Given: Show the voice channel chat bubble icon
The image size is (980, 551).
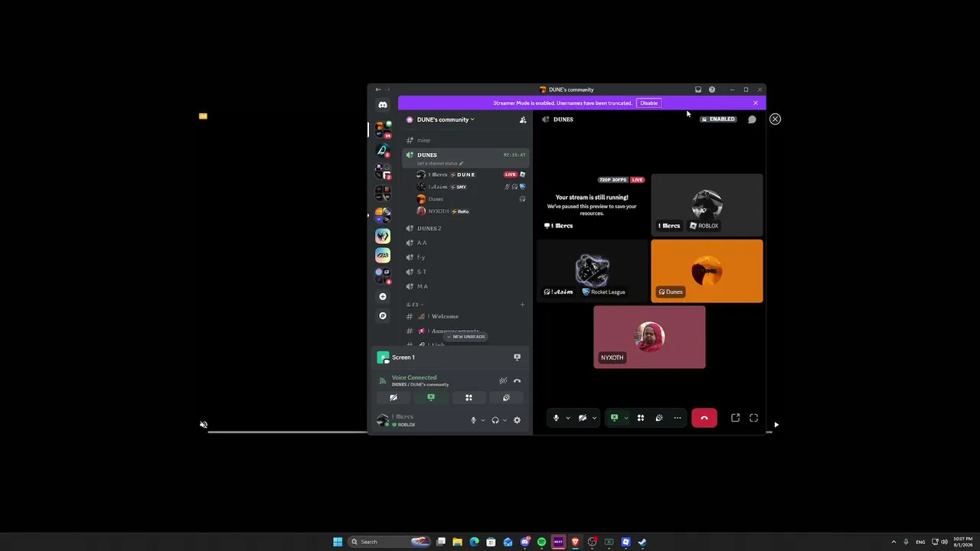Looking at the screenshot, I should point(752,119).
